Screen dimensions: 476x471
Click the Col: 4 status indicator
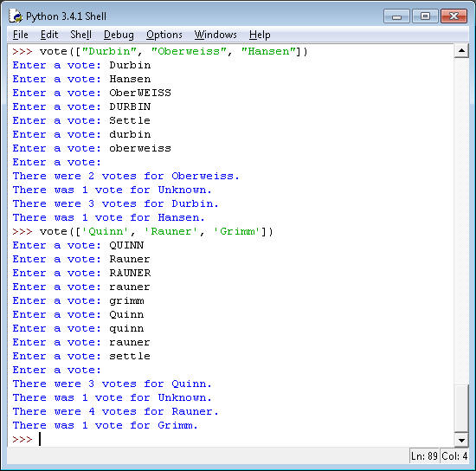(454, 455)
